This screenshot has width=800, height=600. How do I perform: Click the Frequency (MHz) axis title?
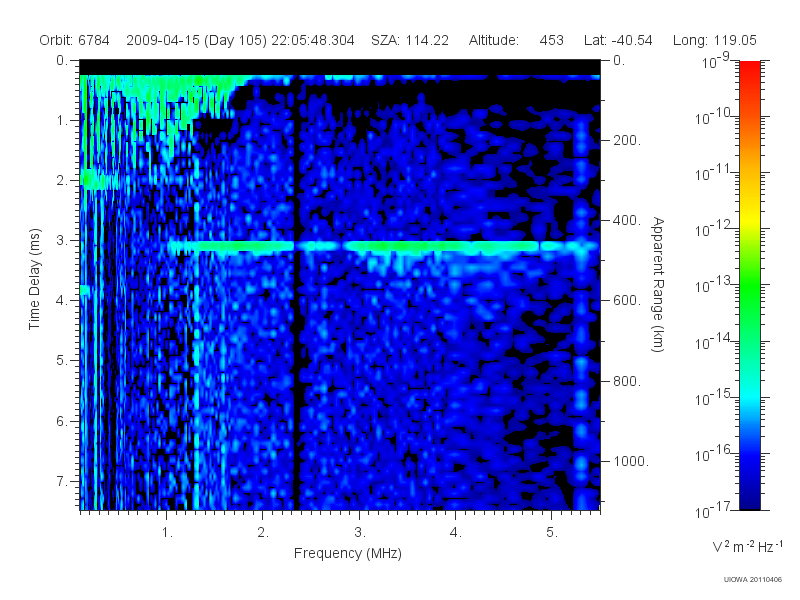(x=348, y=553)
